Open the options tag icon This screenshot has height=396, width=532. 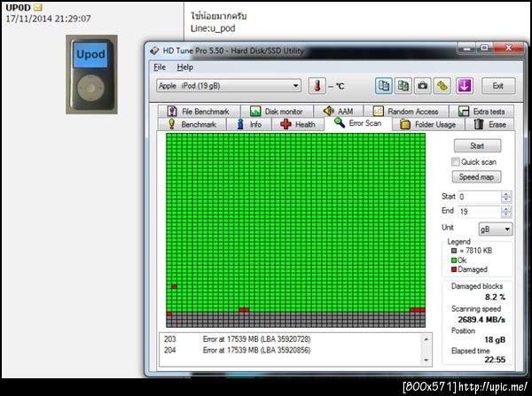coord(442,86)
